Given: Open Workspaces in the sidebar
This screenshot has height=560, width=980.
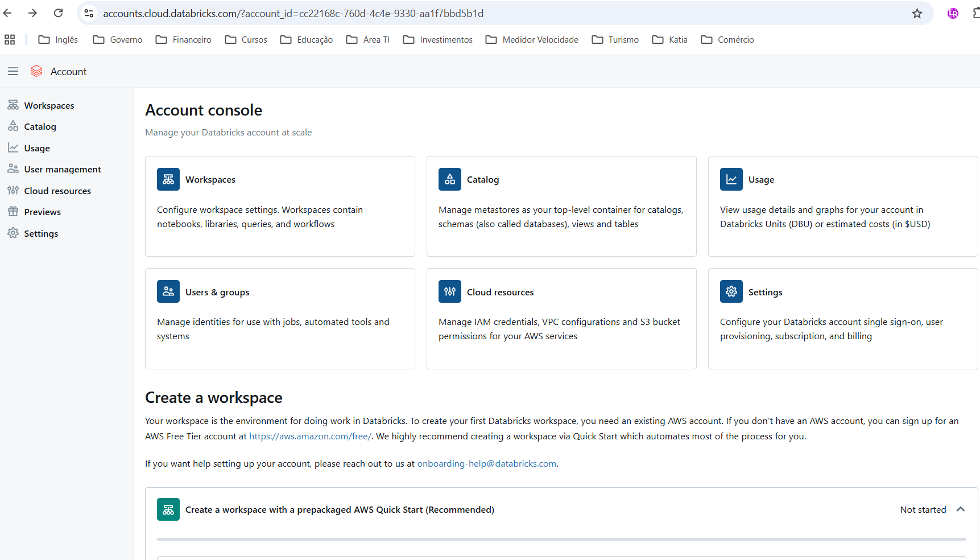Looking at the screenshot, I should point(49,105).
